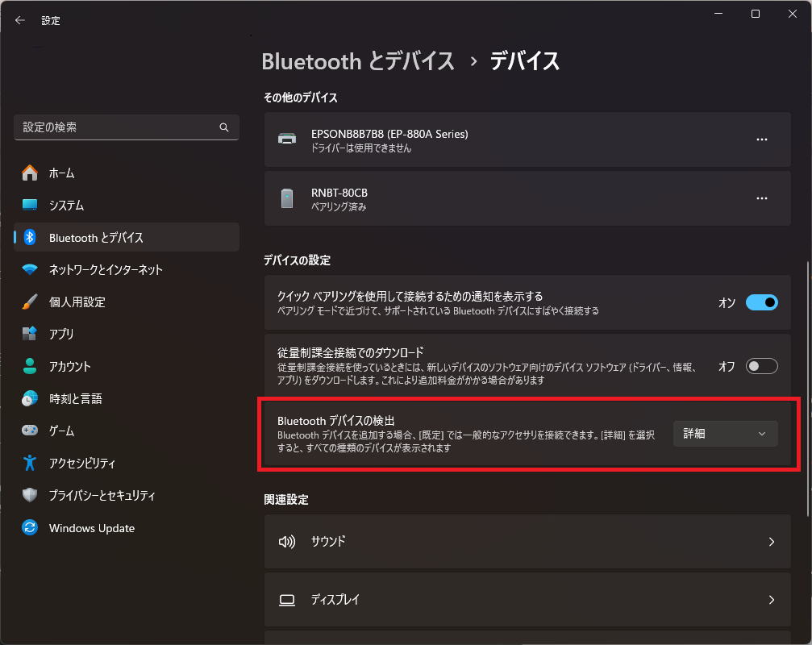Image resolution: width=812 pixels, height=645 pixels.
Task: Click the Bluetooth logo icon in sidebar
Action: point(30,238)
